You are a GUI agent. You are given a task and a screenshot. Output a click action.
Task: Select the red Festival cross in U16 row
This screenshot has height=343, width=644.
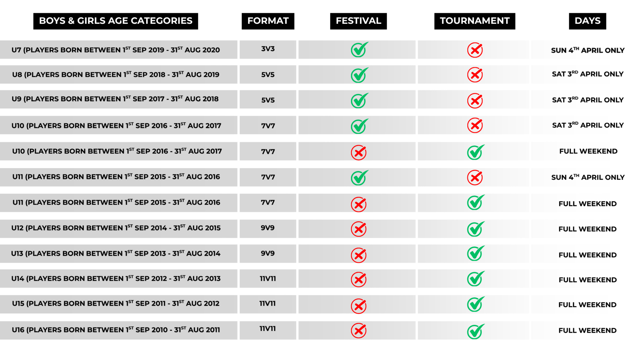click(358, 330)
